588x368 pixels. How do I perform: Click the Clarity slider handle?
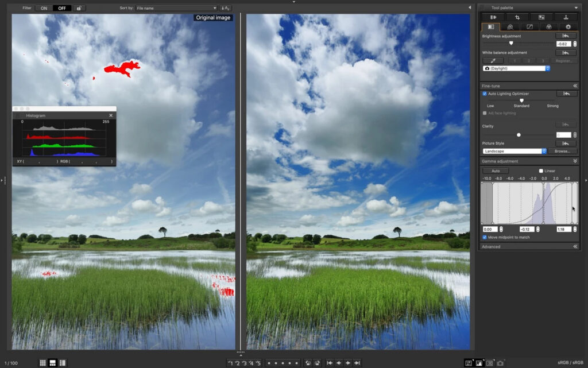click(519, 135)
